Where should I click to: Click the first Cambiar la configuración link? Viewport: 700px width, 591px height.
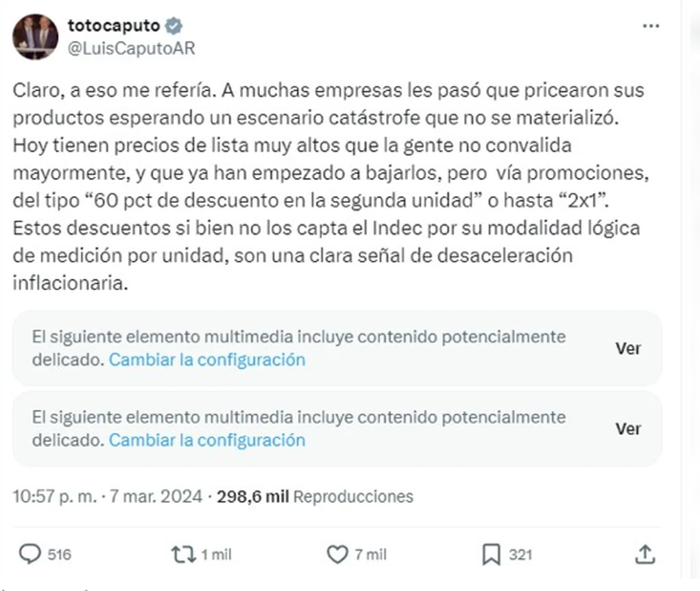(x=206, y=359)
